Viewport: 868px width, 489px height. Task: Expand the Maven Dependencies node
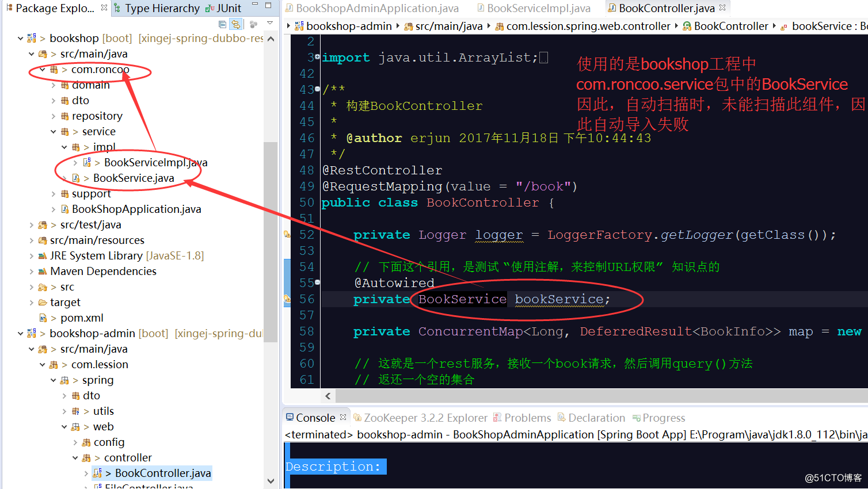pyautogui.click(x=31, y=272)
